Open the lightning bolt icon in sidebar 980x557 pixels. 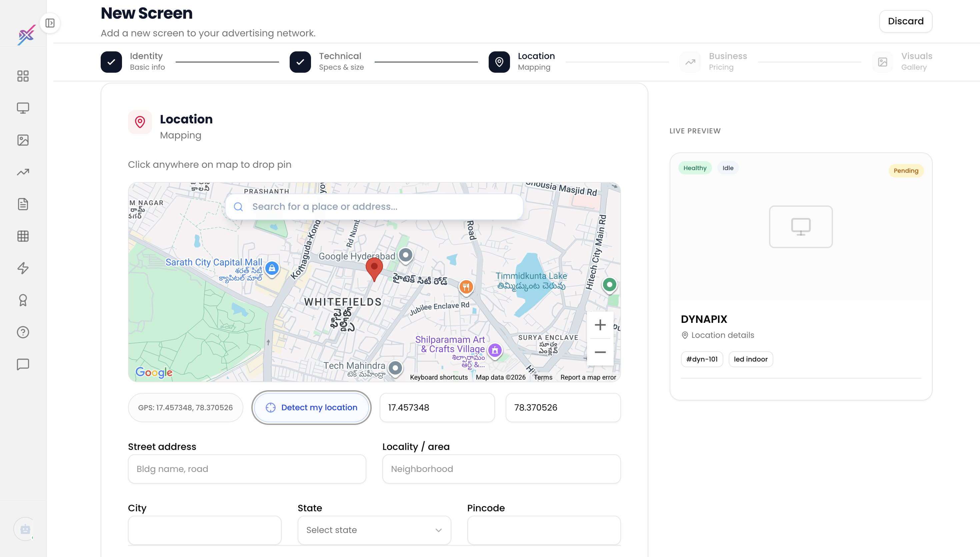23,268
